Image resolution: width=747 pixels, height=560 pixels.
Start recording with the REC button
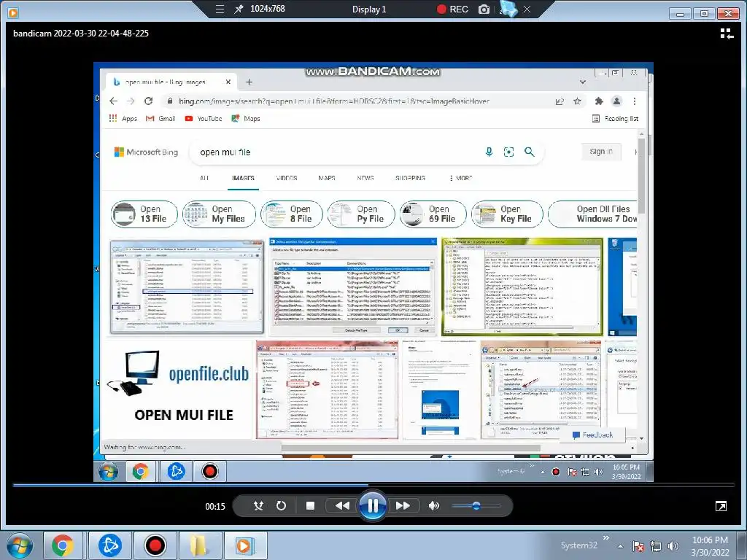pos(452,9)
